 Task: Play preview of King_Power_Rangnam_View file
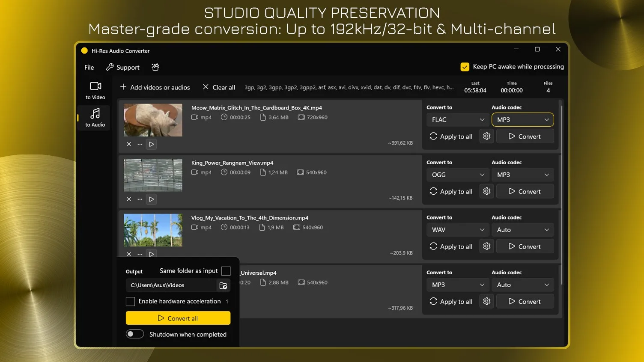[x=151, y=199]
